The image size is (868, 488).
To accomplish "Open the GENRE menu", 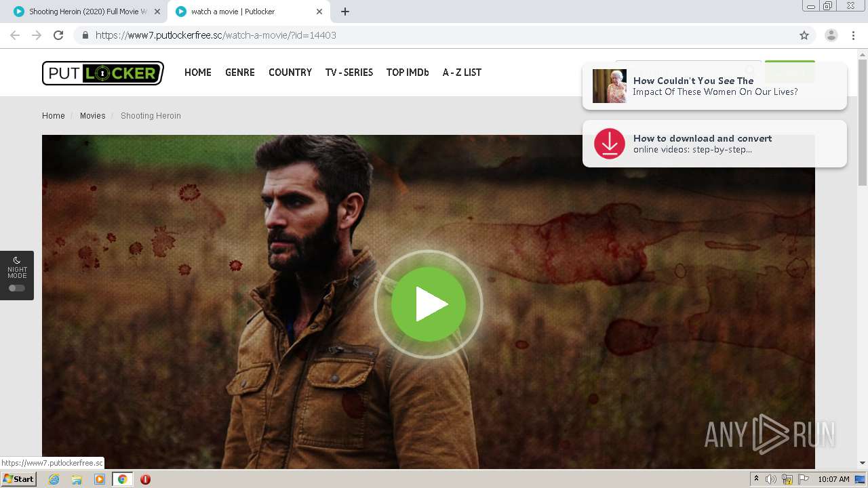I will 240,73.
